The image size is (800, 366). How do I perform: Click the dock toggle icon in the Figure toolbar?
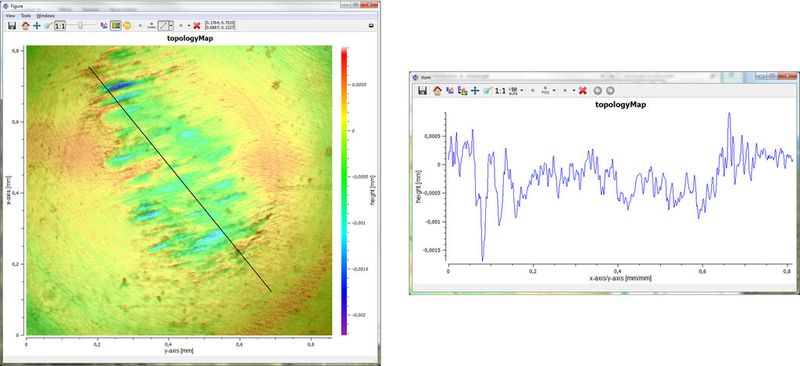(371, 25)
